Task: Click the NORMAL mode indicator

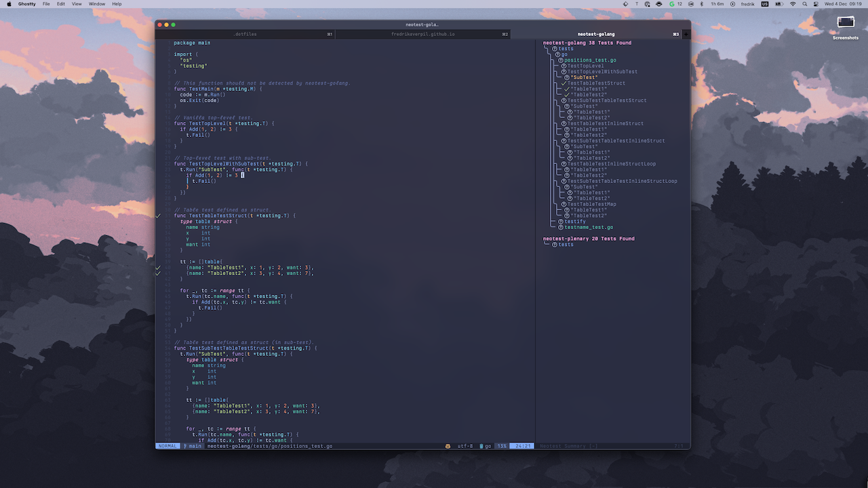Action: 167,446
